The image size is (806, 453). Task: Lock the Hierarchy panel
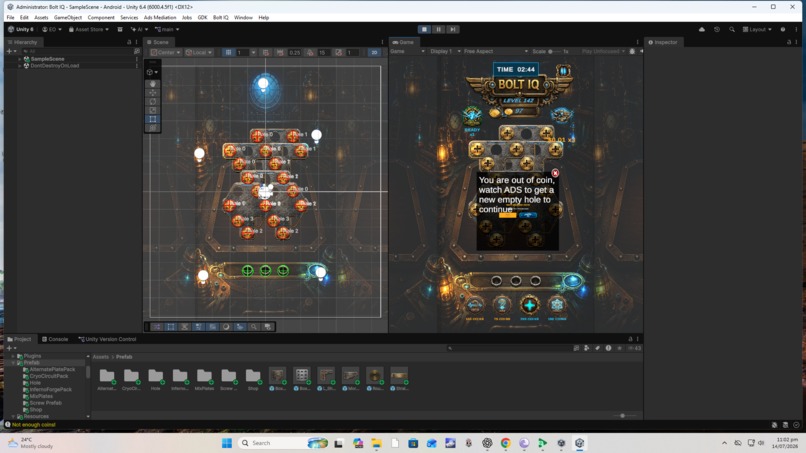[129, 42]
